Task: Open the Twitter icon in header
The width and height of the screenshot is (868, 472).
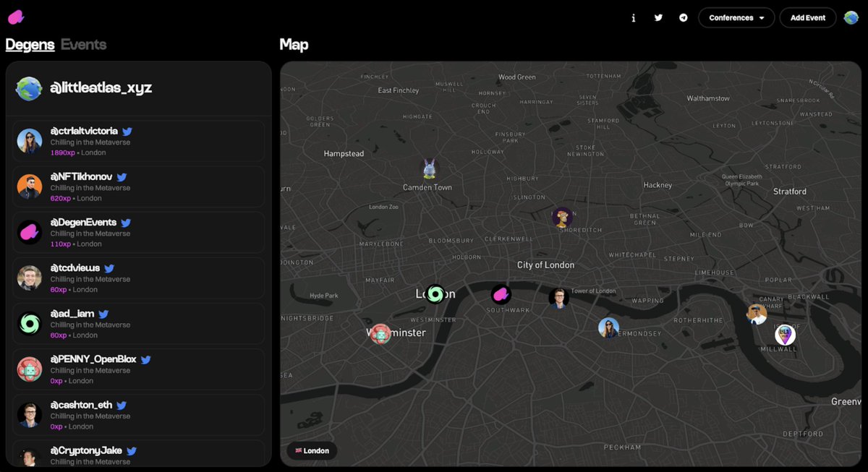Action: click(658, 18)
